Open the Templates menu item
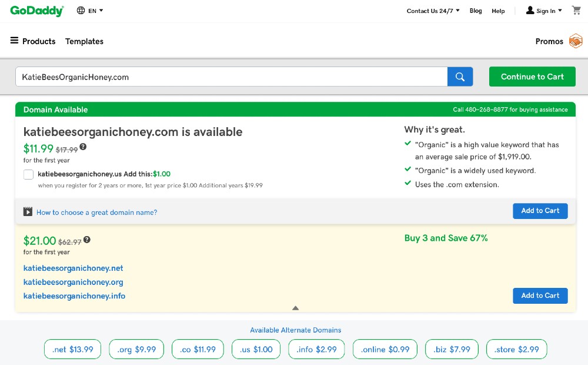Image resolution: width=588 pixels, height=365 pixels. [84, 41]
